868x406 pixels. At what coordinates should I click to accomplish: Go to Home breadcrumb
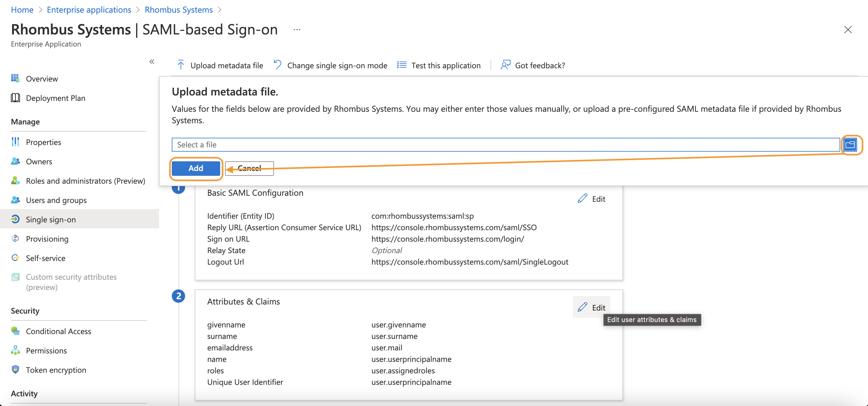(22, 10)
